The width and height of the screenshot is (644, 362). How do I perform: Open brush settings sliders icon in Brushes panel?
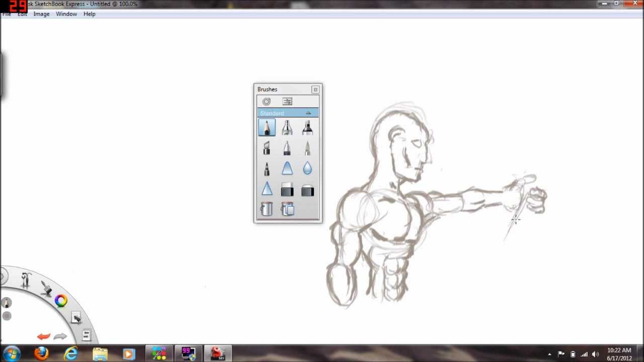click(287, 102)
